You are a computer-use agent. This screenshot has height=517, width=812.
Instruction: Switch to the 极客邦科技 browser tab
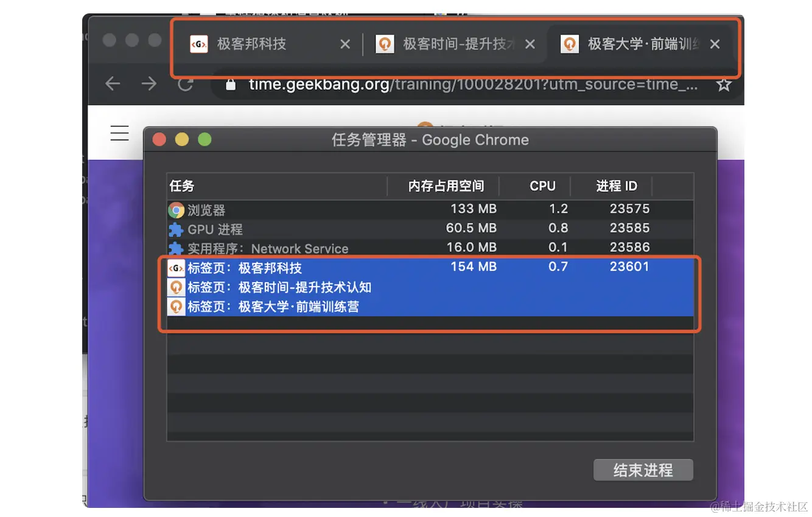click(x=268, y=44)
